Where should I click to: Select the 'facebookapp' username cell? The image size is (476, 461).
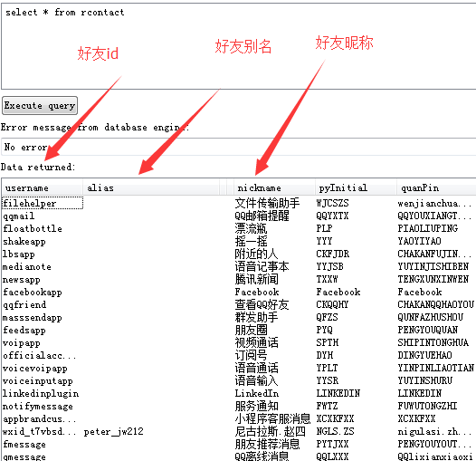[x=43, y=292]
